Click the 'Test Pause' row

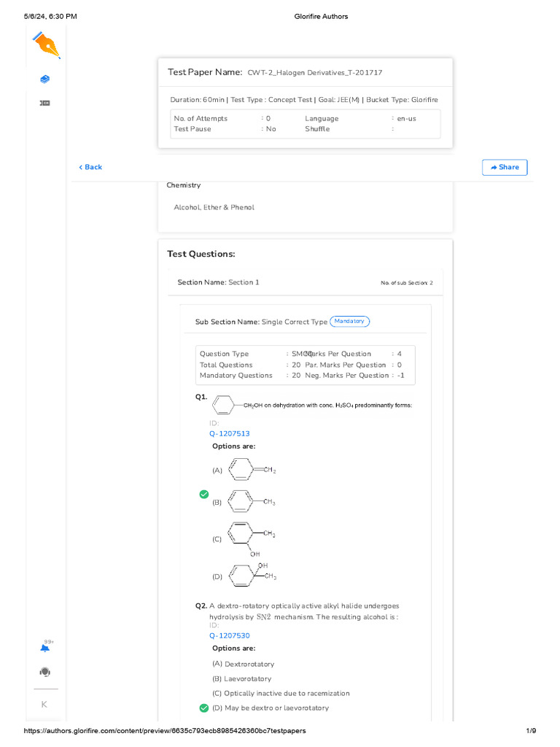click(x=225, y=128)
